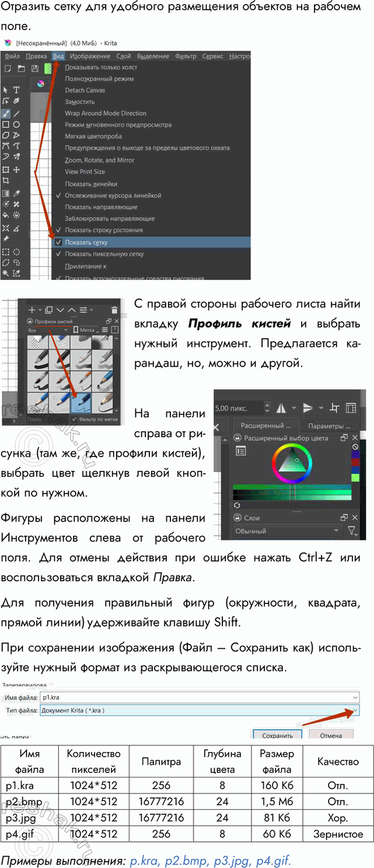The image size is (374, 868).
Task: Toggle 'Показать пиксельную сетку' option
Action: pyautogui.click(x=151, y=254)
